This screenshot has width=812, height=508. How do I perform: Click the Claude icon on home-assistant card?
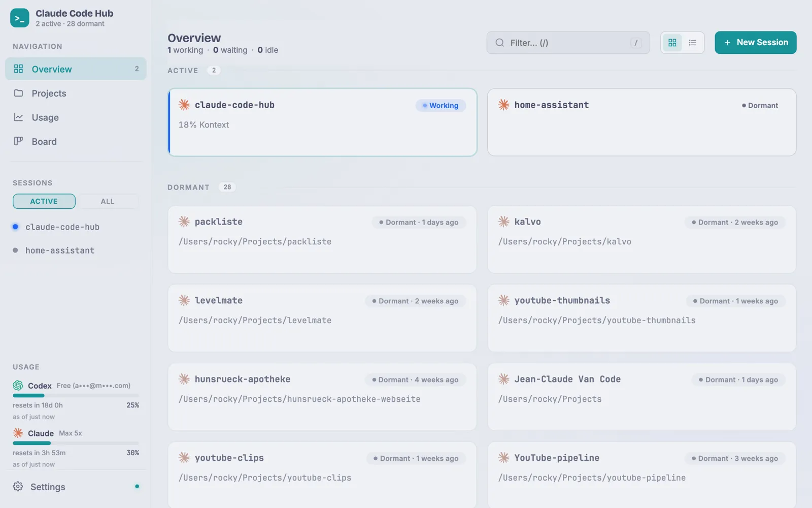(x=503, y=105)
